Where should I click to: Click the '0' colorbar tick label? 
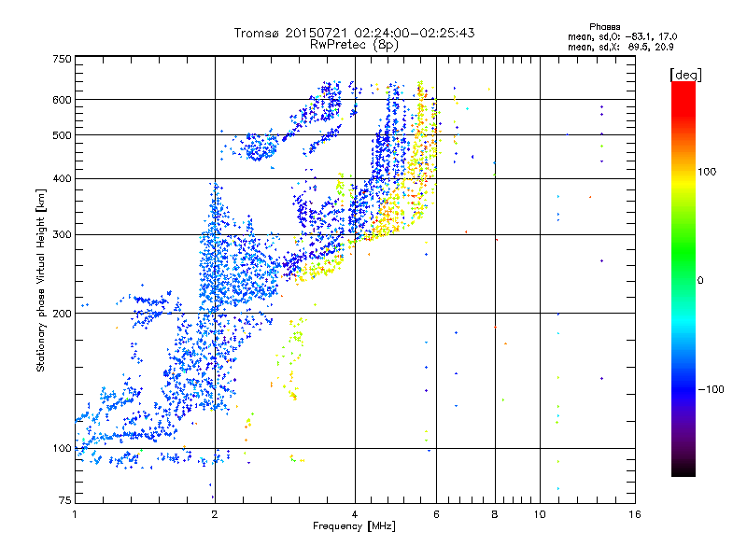700,281
